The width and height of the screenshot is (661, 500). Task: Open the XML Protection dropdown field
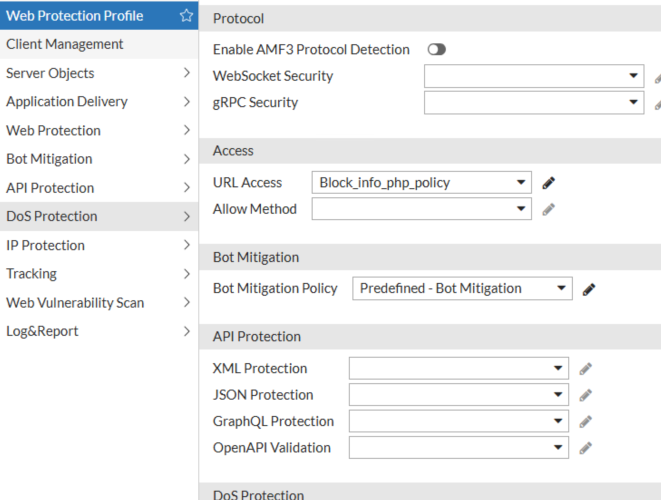(458, 369)
